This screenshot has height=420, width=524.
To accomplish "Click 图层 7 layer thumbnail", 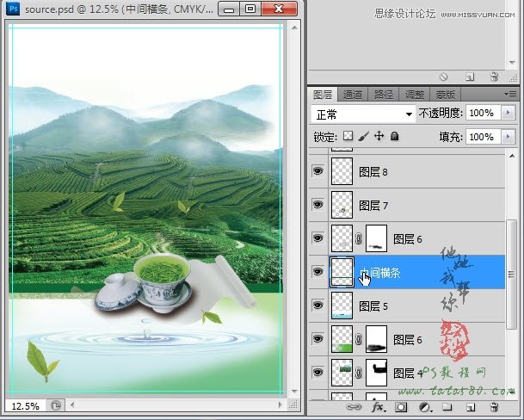I will (x=342, y=205).
